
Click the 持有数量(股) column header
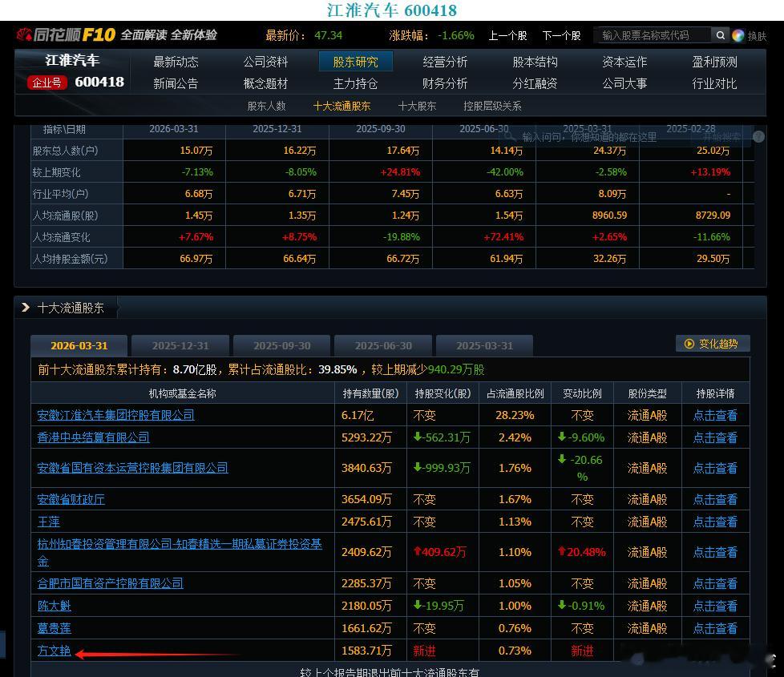click(x=370, y=393)
